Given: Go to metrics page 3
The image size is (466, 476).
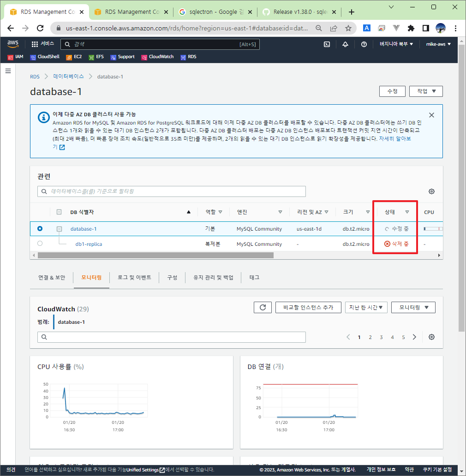Looking at the screenshot, I should pyautogui.click(x=381, y=337).
